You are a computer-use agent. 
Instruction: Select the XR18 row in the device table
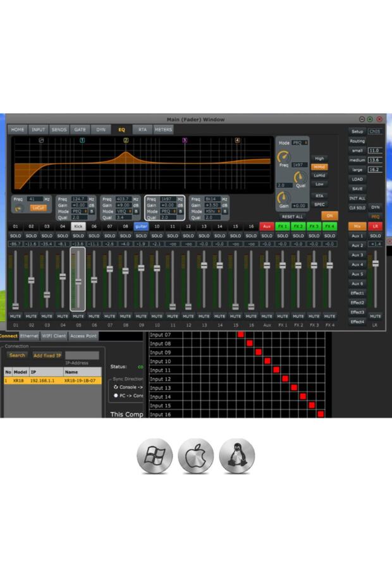point(52,381)
